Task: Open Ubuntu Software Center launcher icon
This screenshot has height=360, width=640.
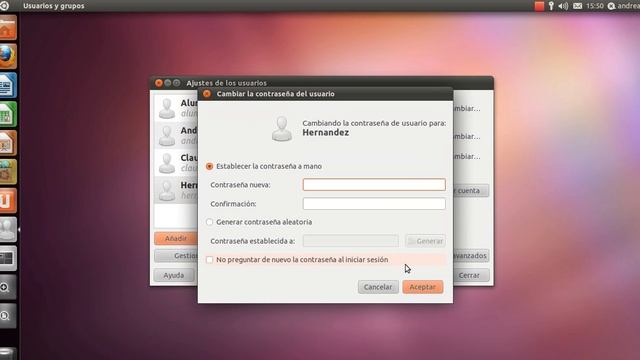Action: [8, 172]
